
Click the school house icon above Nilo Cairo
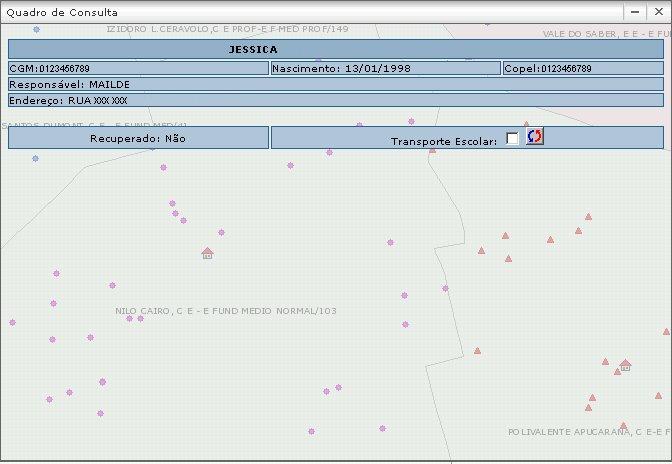207,254
